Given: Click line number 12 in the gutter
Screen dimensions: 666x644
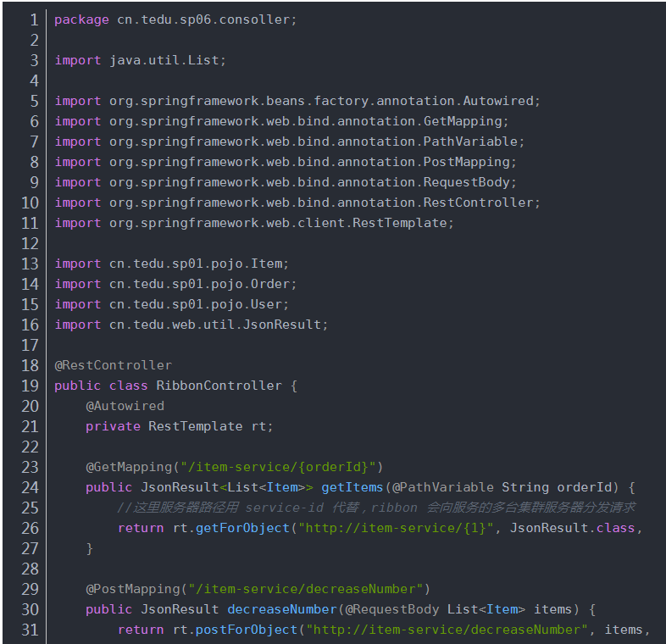Looking at the screenshot, I should [30, 244].
